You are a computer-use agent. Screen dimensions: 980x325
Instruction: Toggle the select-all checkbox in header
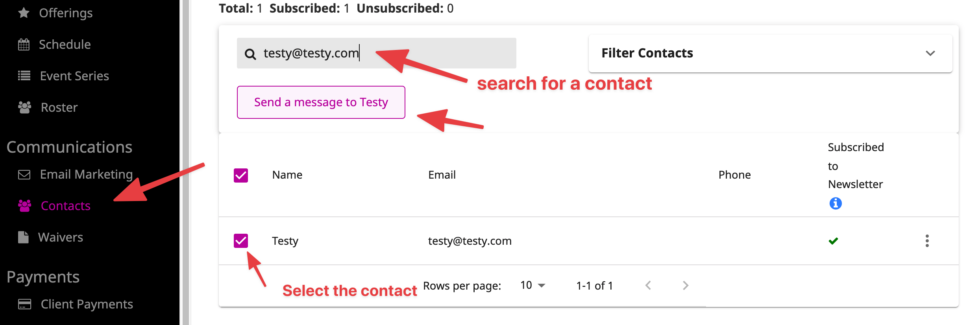click(x=241, y=175)
